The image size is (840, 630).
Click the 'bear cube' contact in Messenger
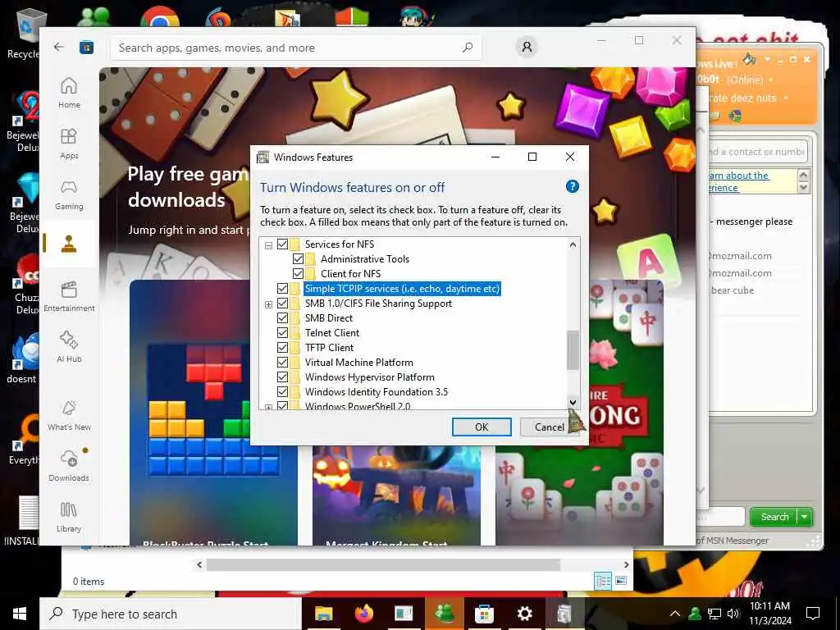(733, 290)
